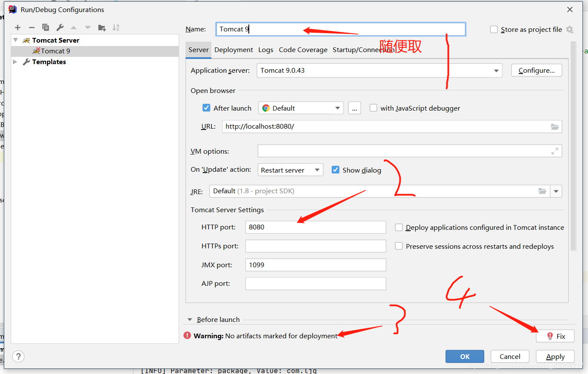The height and width of the screenshot is (374, 588).
Task: Copy configuration icon in toolbar
Action: coord(46,28)
